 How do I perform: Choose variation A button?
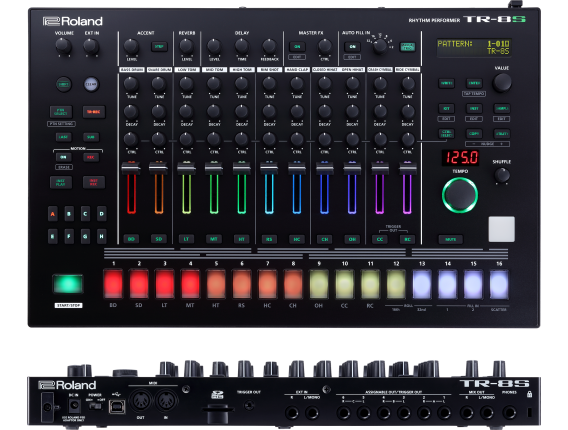[x=53, y=214]
